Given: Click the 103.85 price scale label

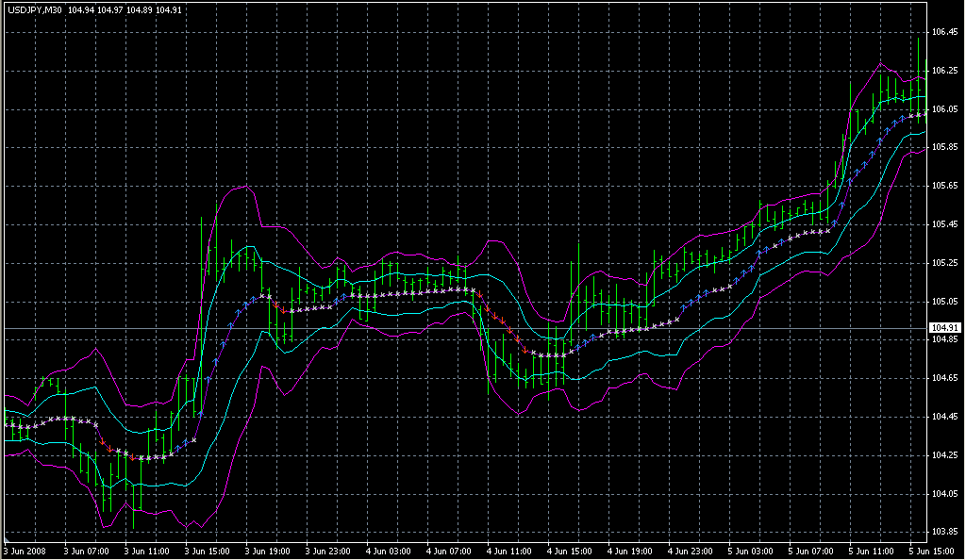Looking at the screenshot, I should 944,532.
